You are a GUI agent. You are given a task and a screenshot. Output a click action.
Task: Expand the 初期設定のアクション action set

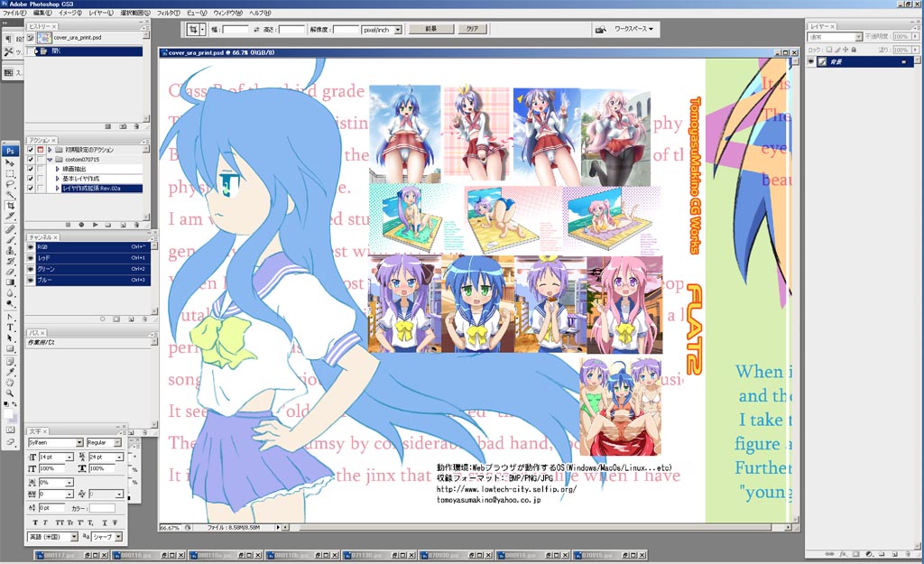coord(51,150)
